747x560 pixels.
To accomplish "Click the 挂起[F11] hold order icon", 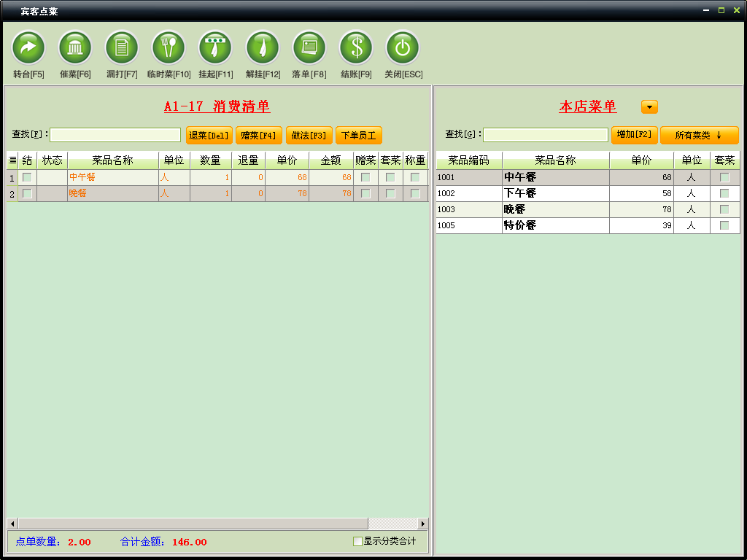I will click(215, 47).
